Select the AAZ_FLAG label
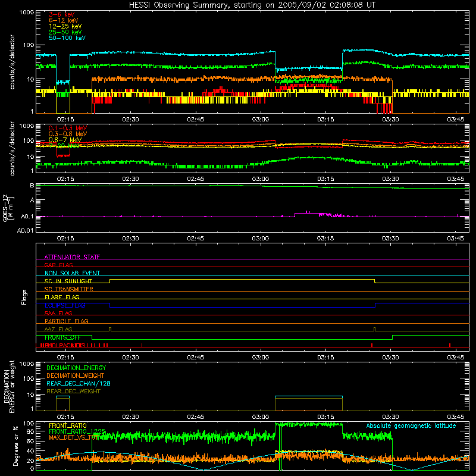 click(58, 329)
